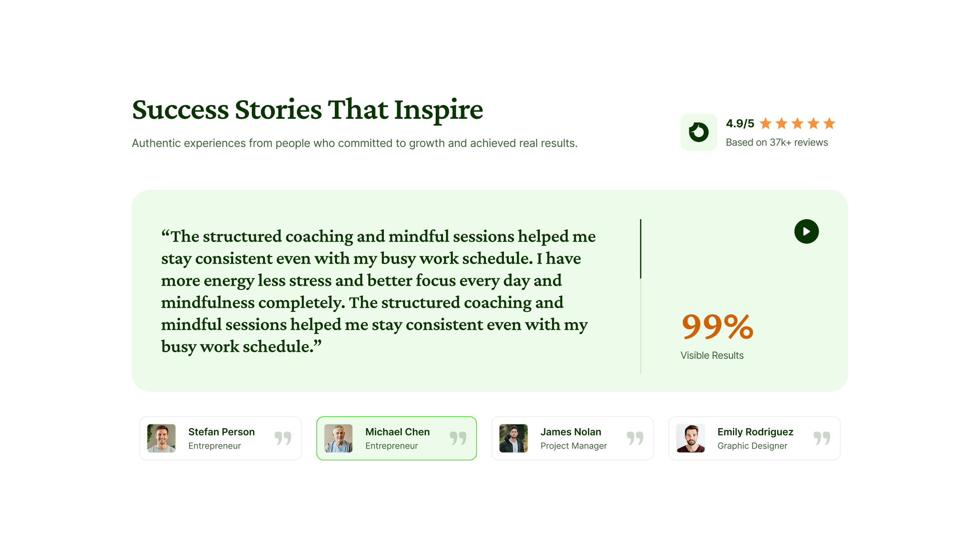Play the video testimonial
This screenshot has width=980, height=551.
[806, 231]
